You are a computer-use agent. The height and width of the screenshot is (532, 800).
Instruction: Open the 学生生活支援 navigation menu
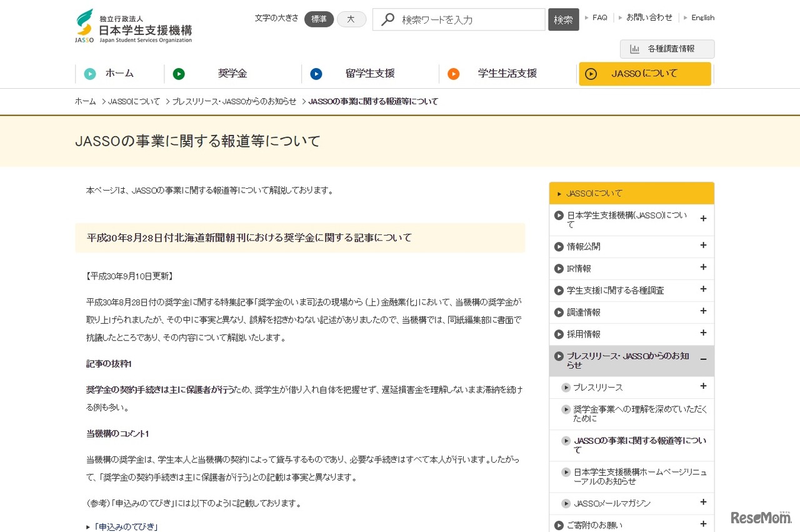pyautogui.click(x=506, y=74)
